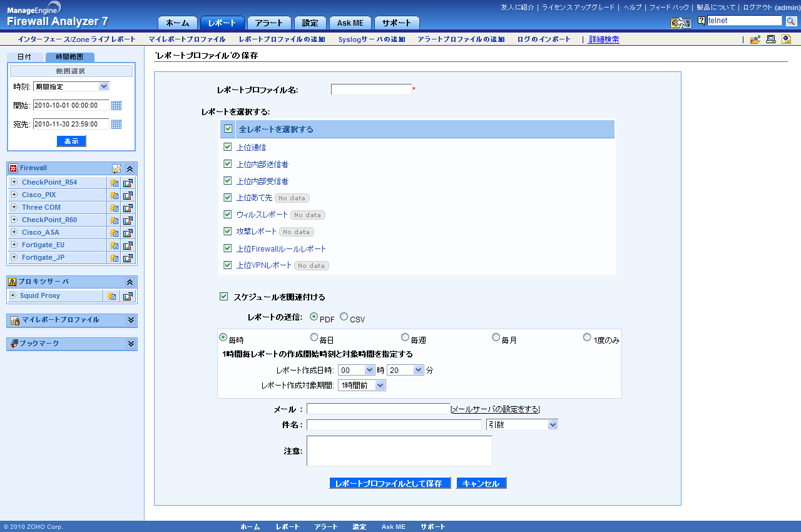Open the 設定 top tab

[x=310, y=23]
